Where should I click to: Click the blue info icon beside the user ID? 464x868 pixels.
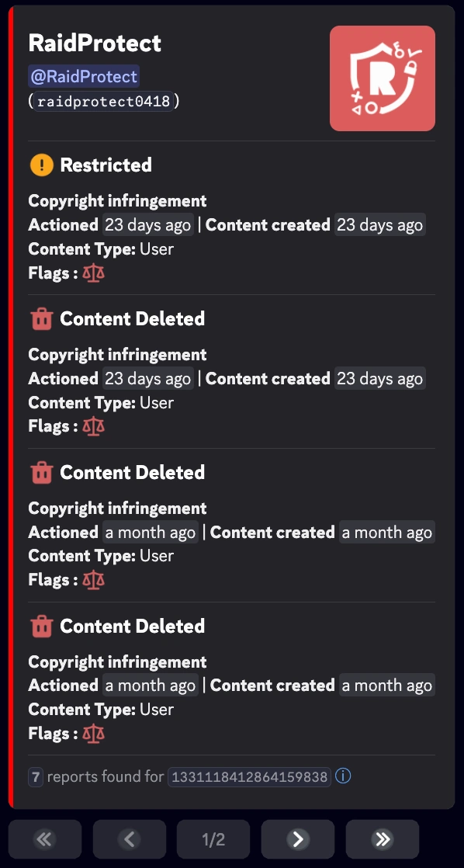coord(343,776)
